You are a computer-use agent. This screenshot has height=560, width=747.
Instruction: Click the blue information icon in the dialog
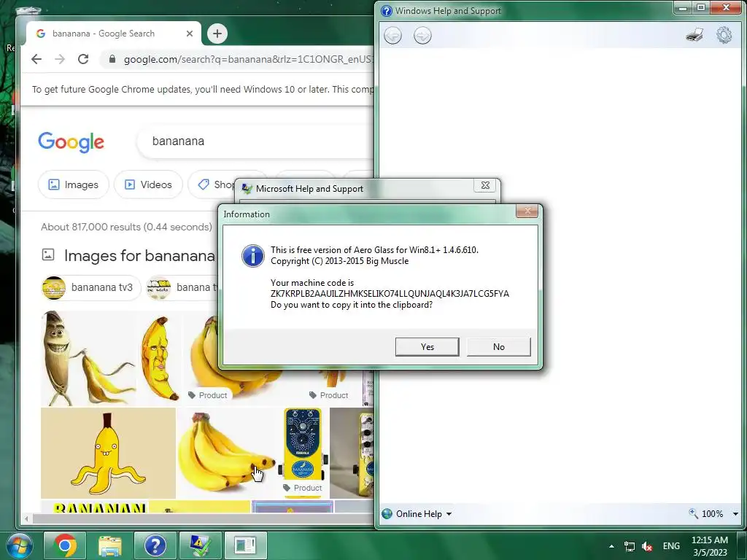pyautogui.click(x=253, y=256)
